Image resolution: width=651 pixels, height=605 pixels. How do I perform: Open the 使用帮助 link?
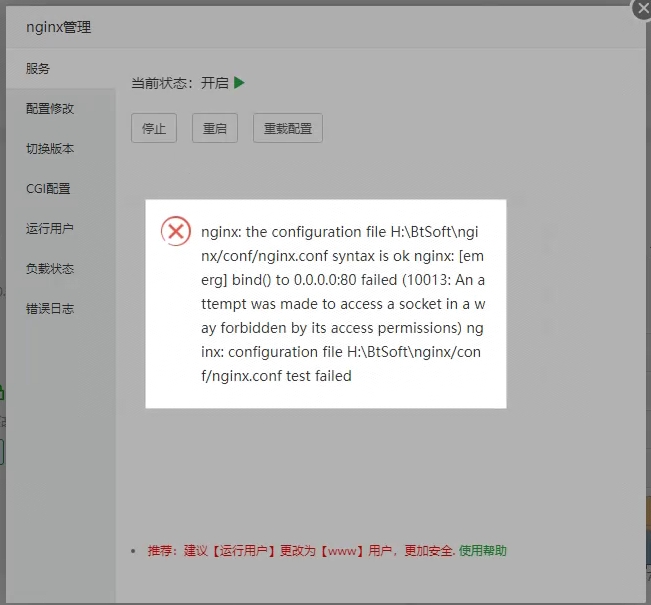coord(482,551)
